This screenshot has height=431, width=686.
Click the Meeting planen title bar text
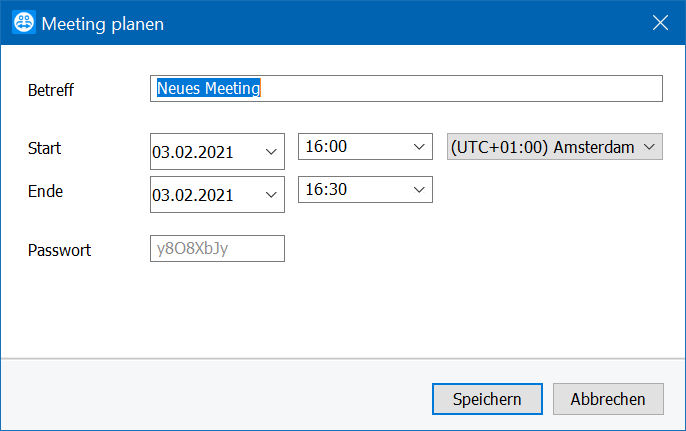pyautogui.click(x=103, y=24)
